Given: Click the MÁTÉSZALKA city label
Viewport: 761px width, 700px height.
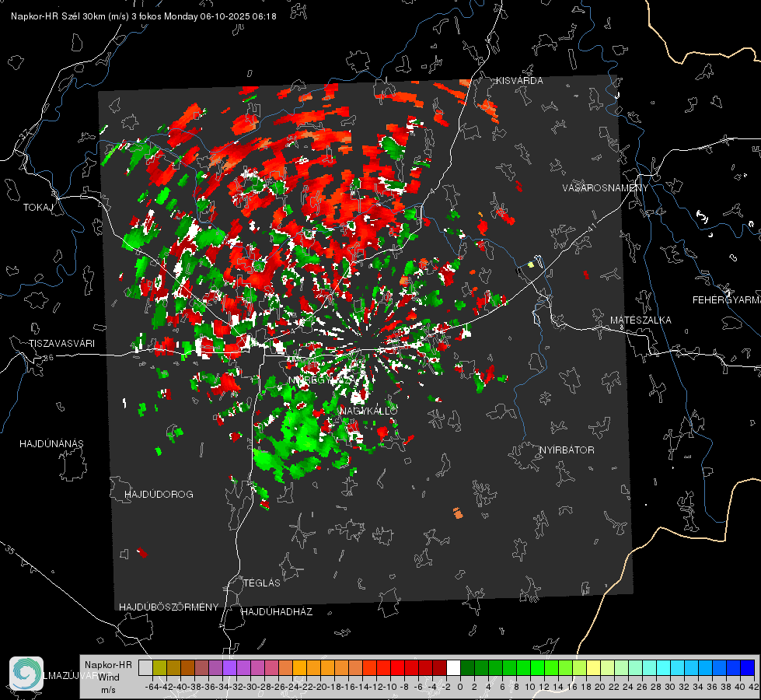Looking at the screenshot, I should 641,320.
